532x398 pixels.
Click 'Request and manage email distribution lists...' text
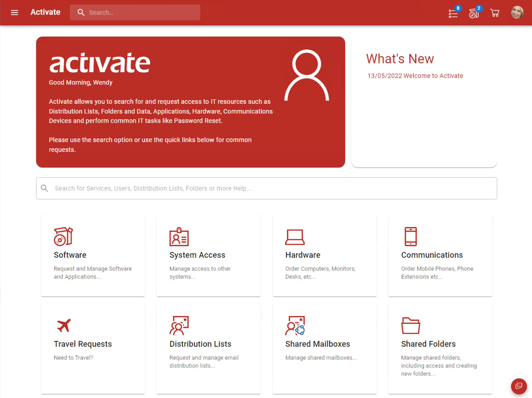[204, 362]
